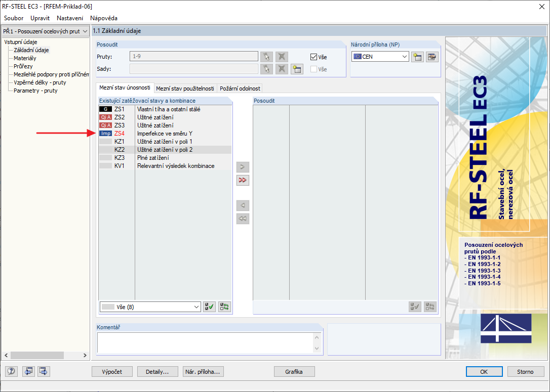Remove all load cases with double left arrow
Image resolution: width=550 pixels, height=392 pixels.
243,219
